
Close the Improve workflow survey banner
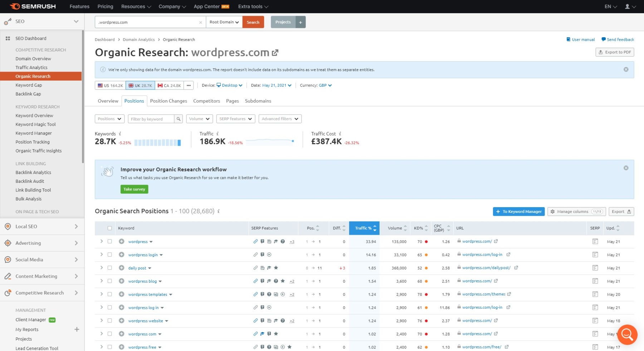point(626,168)
